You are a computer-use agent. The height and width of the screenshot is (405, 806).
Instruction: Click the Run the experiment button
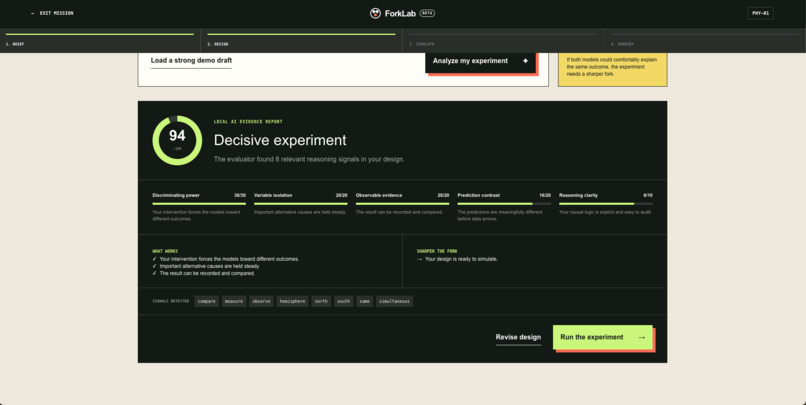[x=602, y=338]
